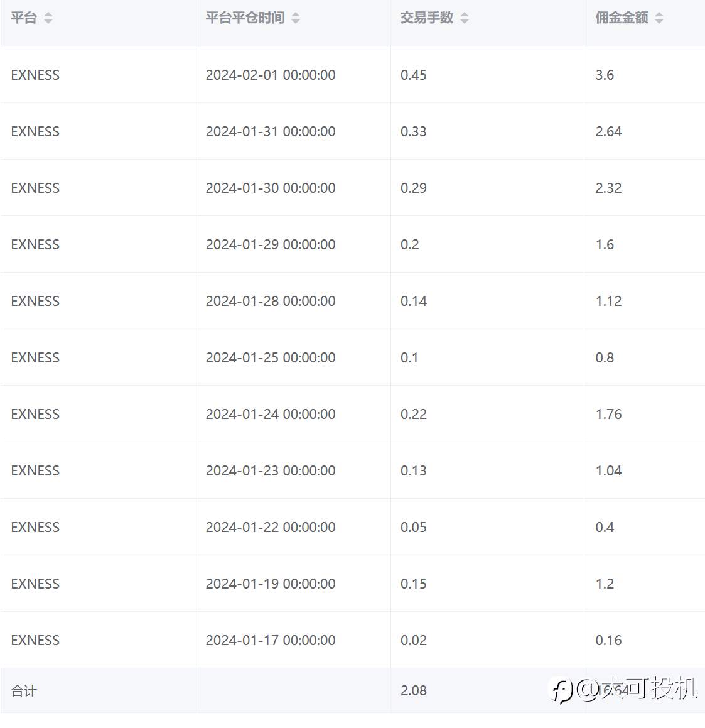Screen dimensions: 705x728
Task: Click the 平台 column header label
Action: pyautogui.click(x=24, y=18)
